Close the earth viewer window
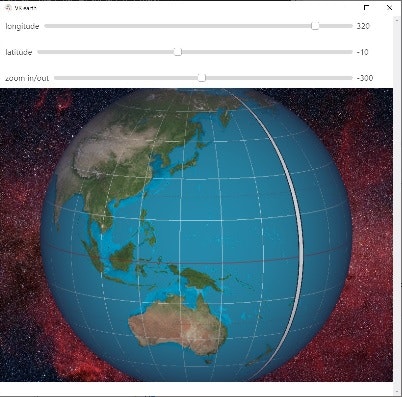This screenshot has height=397, width=402. coord(389,7)
